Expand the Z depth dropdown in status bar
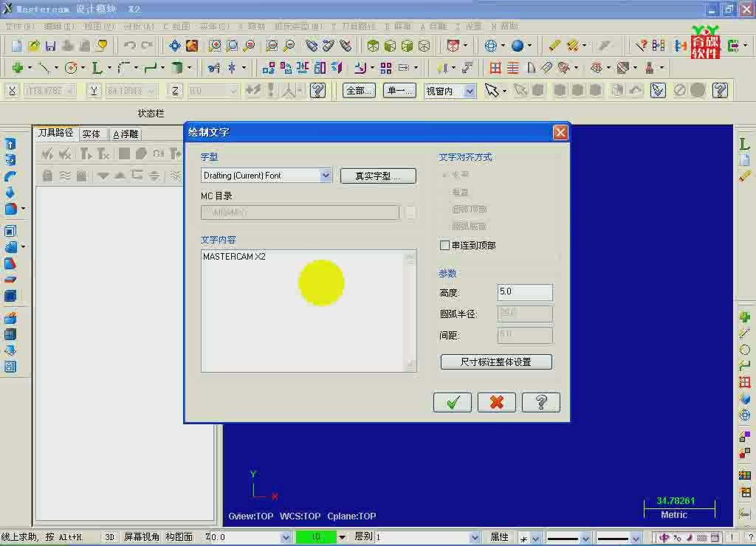Image resolution: width=756 pixels, height=546 pixels. (286, 537)
